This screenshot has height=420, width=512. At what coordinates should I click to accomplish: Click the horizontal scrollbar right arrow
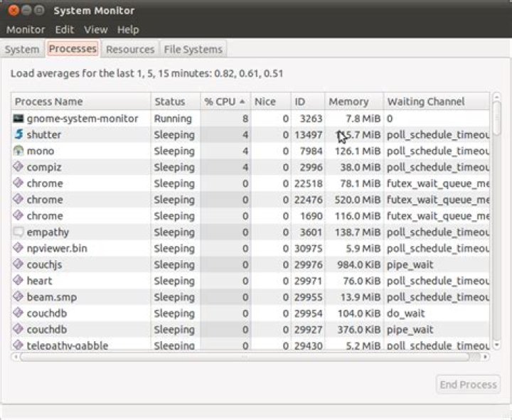pos(486,357)
